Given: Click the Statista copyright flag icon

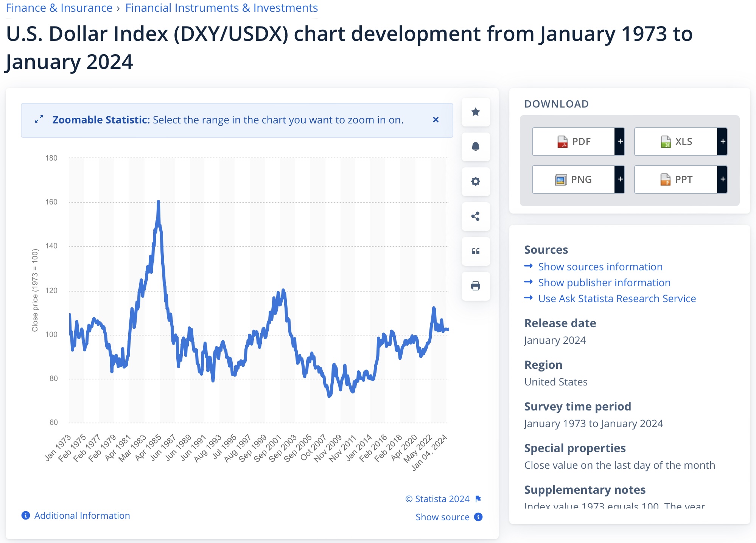Looking at the screenshot, I should [478, 499].
